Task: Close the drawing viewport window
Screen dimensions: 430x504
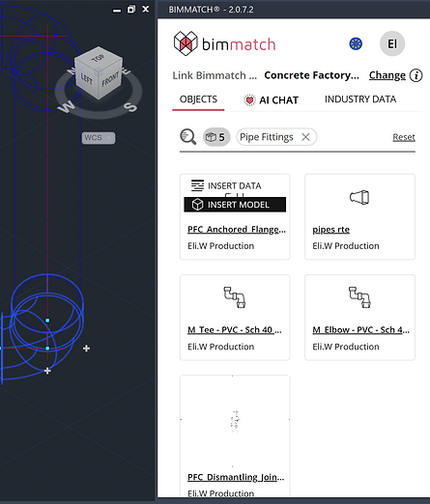Action: (146, 9)
